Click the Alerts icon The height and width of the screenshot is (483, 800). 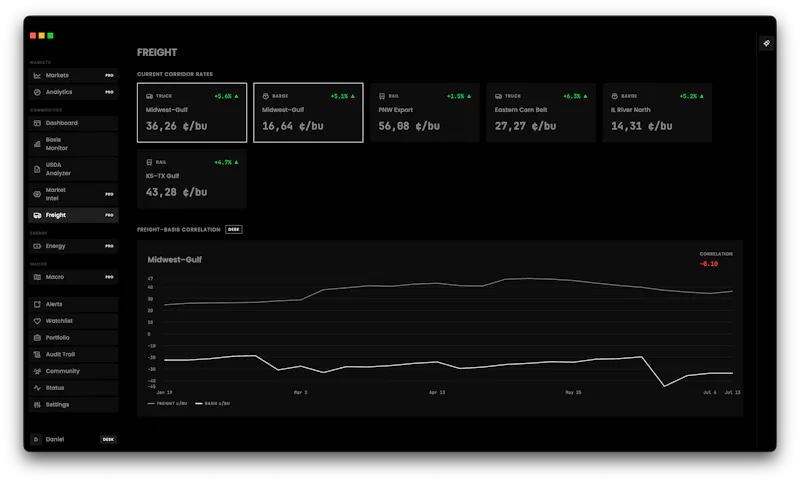[x=37, y=304]
